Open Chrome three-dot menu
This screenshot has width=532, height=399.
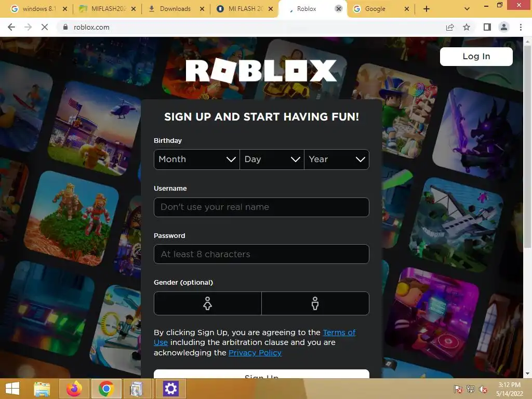click(521, 27)
